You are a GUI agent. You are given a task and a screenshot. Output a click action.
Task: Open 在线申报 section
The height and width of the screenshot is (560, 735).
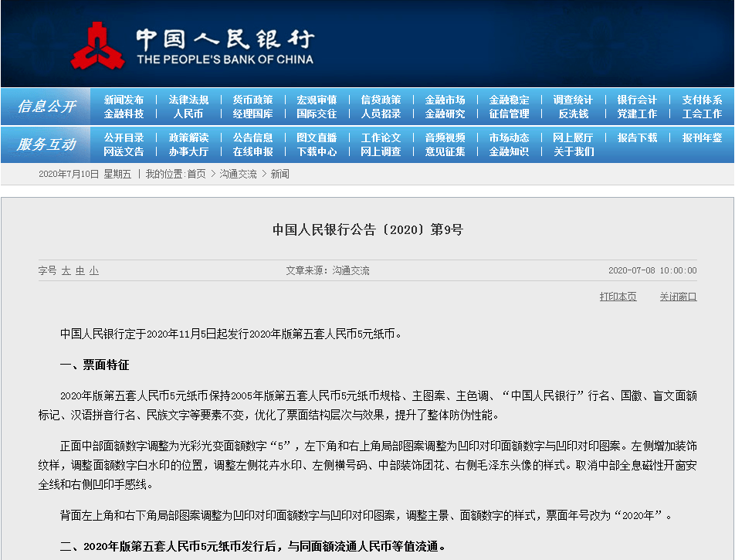(252, 152)
